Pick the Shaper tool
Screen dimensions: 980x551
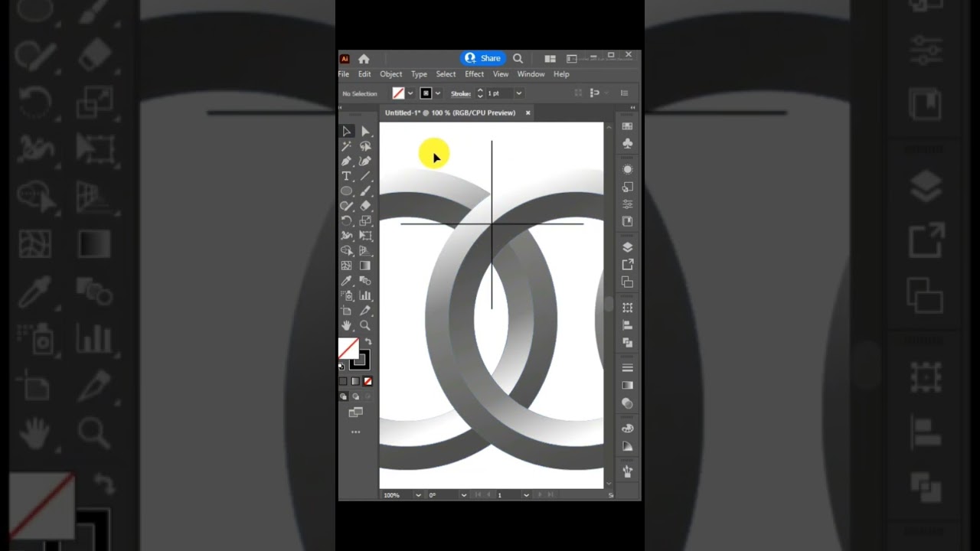click(347, 206)
